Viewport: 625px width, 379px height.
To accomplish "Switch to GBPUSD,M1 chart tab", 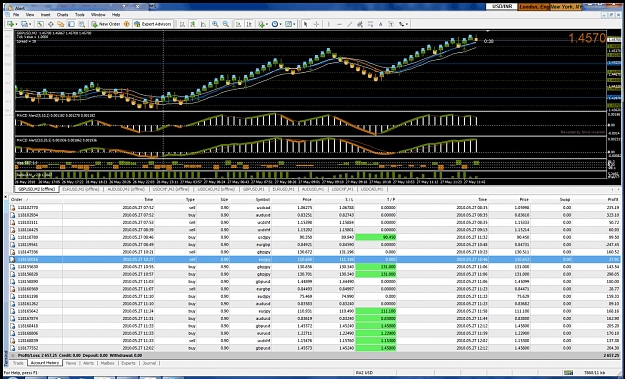I will click(x=254, y=189).
